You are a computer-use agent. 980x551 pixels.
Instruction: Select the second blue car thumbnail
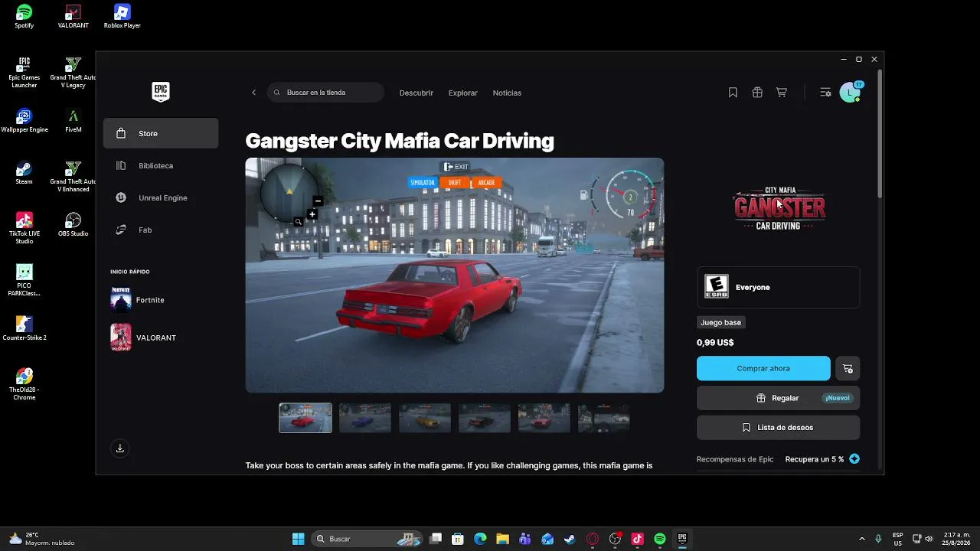[x=365, y=418]
